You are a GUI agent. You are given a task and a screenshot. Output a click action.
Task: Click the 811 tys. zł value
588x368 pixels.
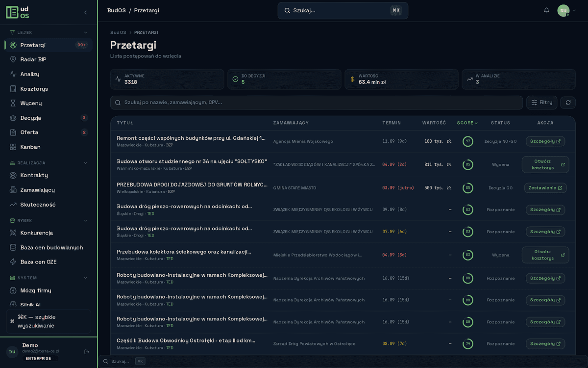438,164
